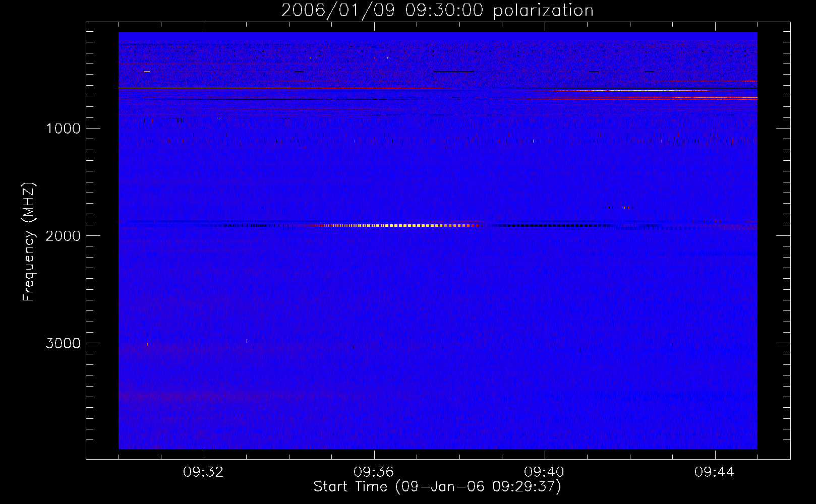Click the "Frequency (MHZ)" axis label

tap(29, 242)
